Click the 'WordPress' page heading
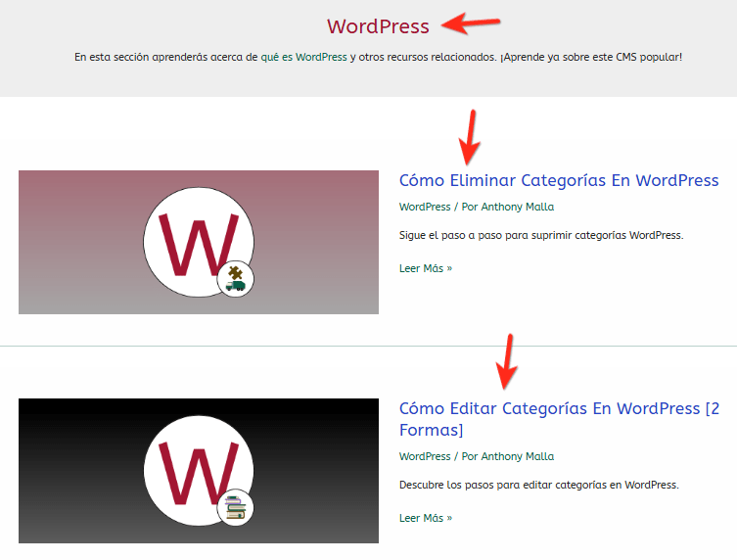 pyautogui.click(x=378, y=26)
